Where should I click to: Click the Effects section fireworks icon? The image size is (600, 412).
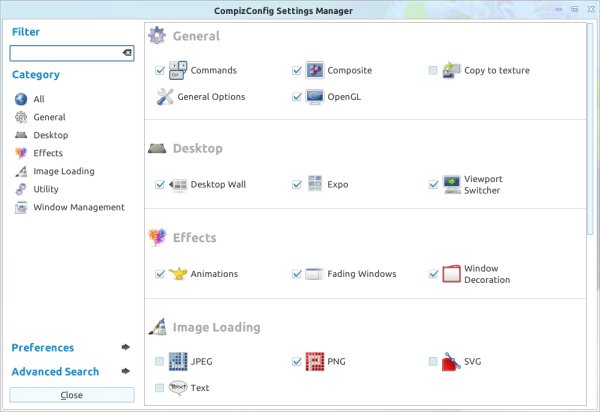157,238
